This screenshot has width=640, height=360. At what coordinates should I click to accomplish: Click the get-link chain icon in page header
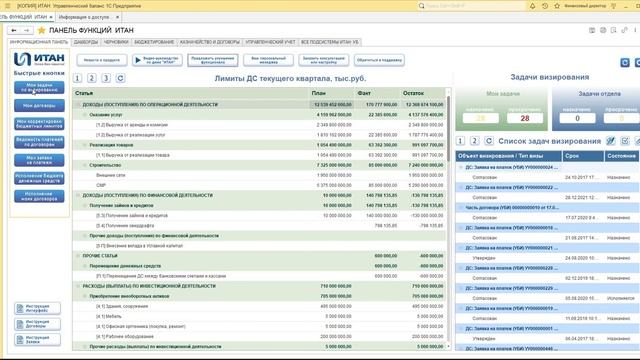624,30
